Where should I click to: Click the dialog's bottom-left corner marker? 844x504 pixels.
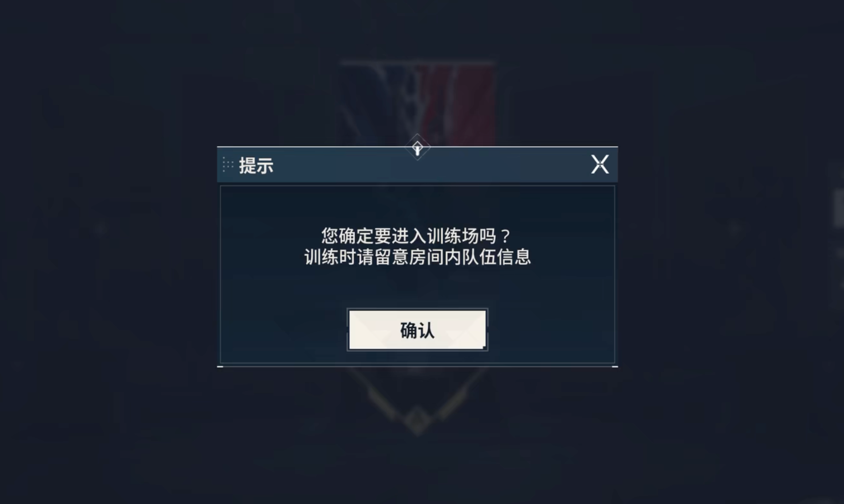click(x=220, y=367)
